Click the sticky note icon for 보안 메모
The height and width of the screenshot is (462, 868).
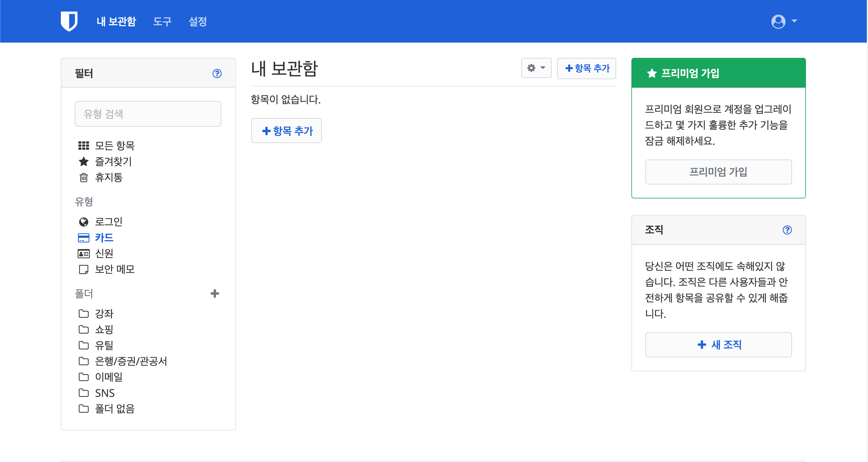[84, 269]
